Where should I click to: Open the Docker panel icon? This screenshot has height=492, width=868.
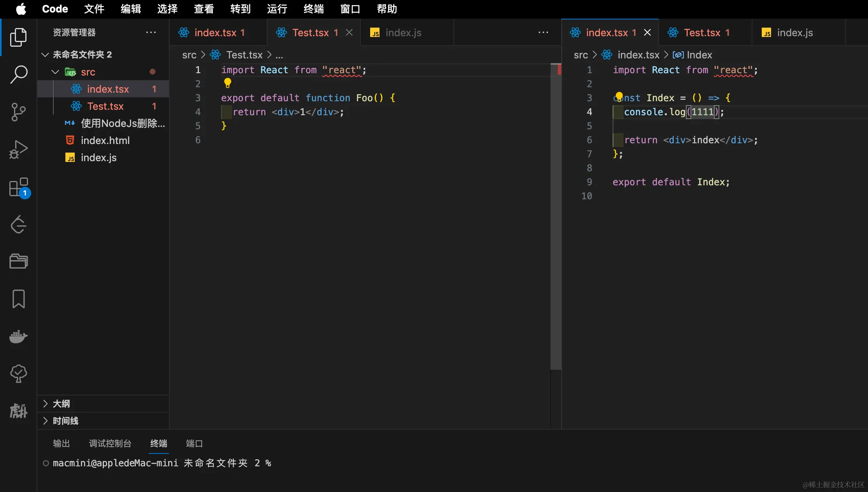click(x=18, y=336)
